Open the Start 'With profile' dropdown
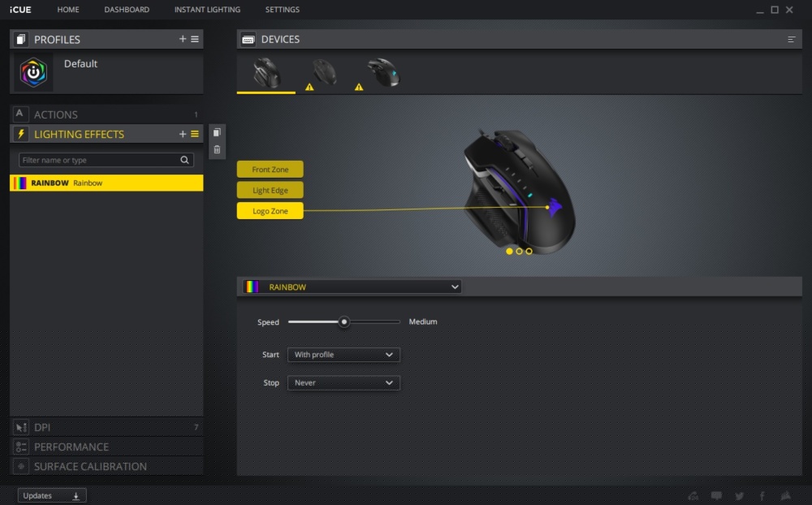This screenshot has height=505, width=812. 343,355
